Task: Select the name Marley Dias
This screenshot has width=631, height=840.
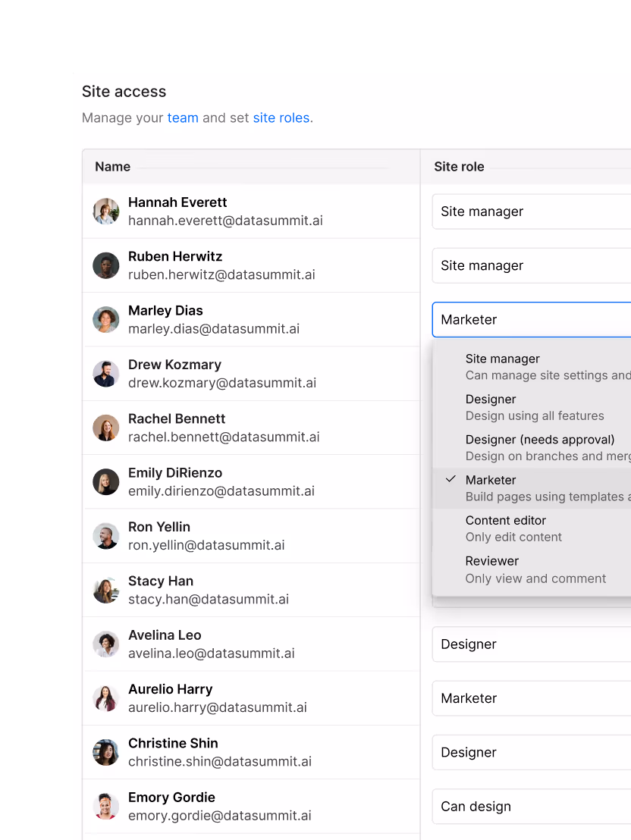Action: pyautogui.click(x=165, y=311)
